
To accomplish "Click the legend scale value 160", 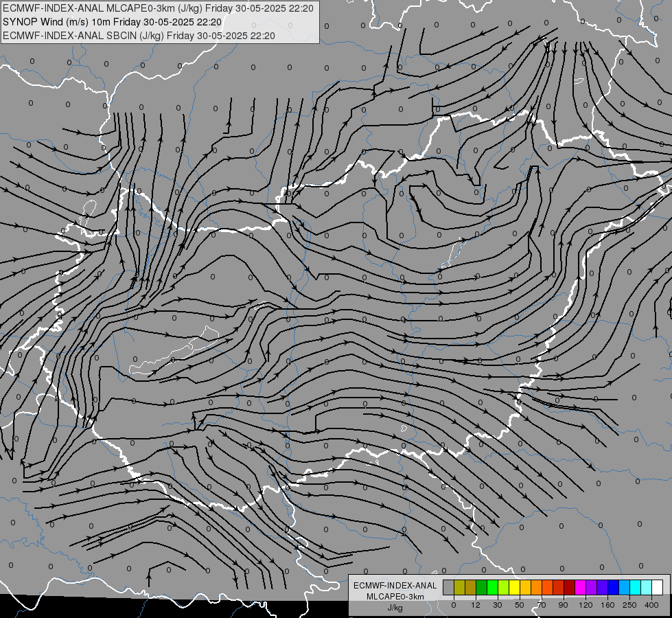I will point(607,605).
